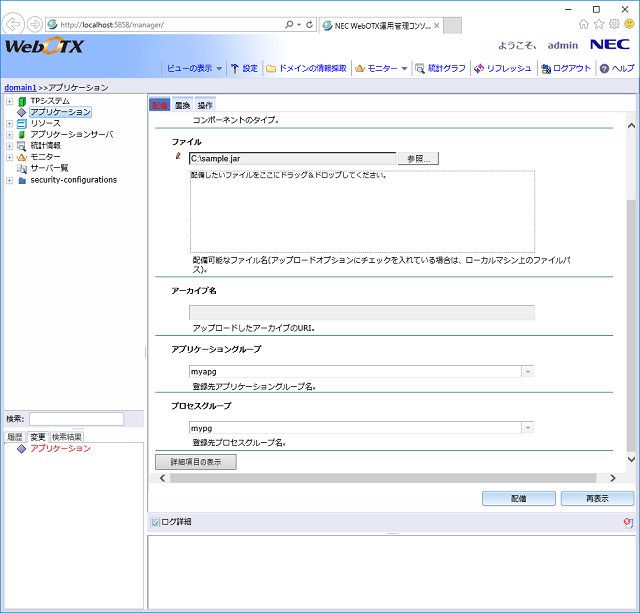
Task: Toggle the ログ詳細 checkbox
Action: point(154,522)
